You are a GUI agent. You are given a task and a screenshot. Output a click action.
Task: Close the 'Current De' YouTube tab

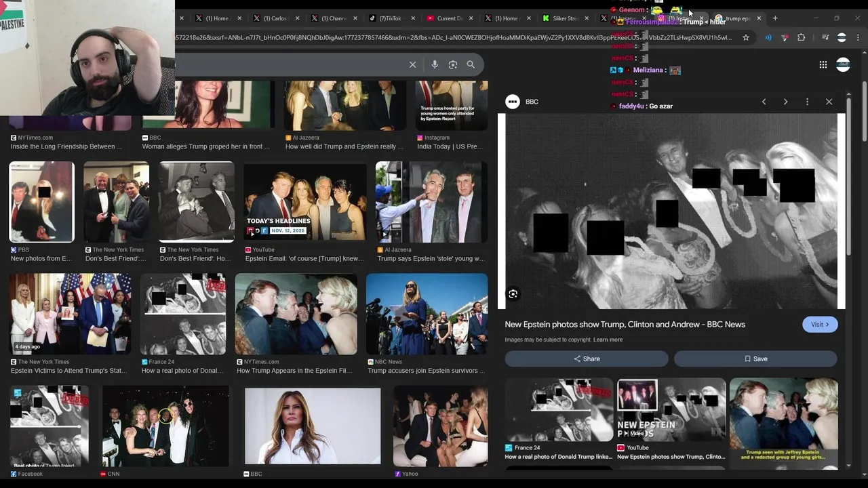[471, 18]
